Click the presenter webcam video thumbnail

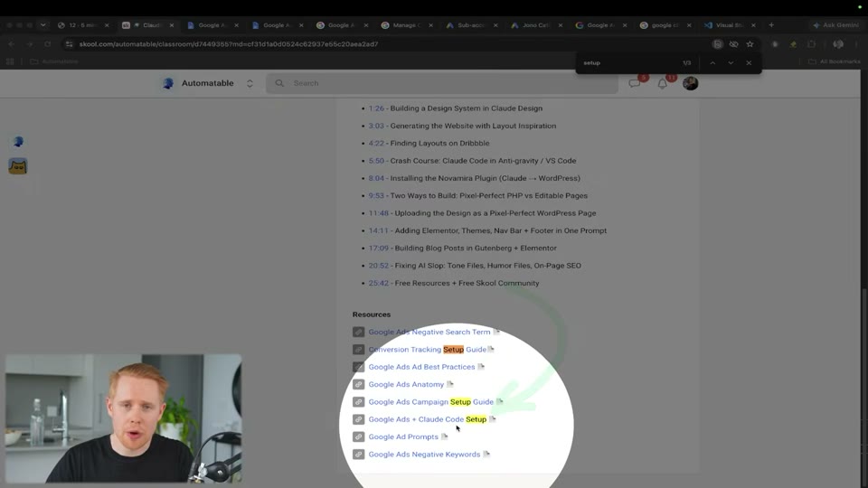(124, 418)
